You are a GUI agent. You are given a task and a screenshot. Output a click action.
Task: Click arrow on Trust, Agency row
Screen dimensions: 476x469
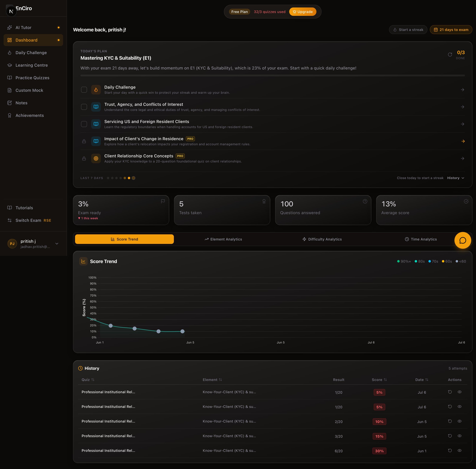462,107
